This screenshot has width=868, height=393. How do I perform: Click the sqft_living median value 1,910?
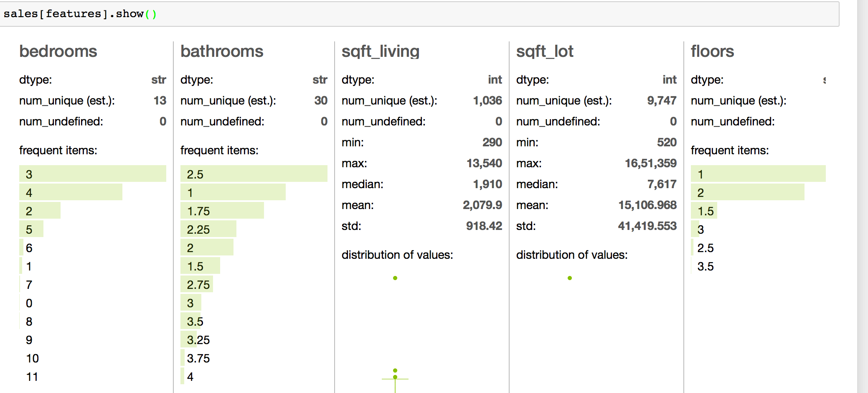[x=487, y=184]
